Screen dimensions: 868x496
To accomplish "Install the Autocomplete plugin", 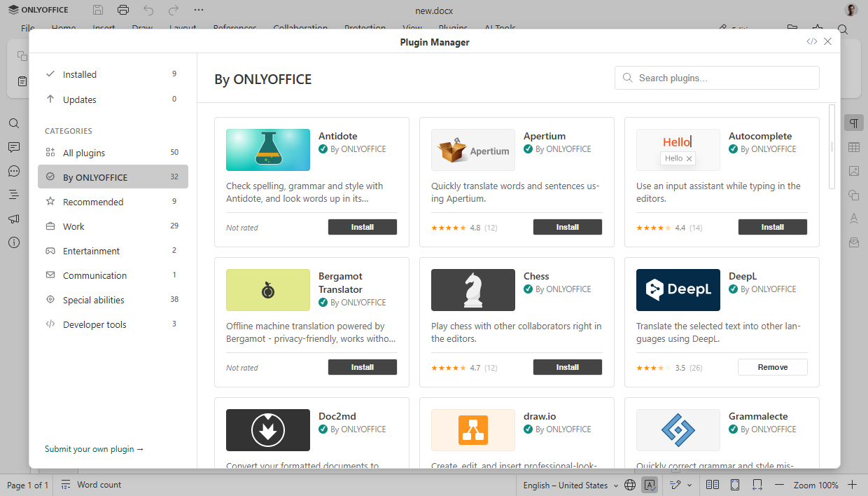I will (x=773, y=227).
